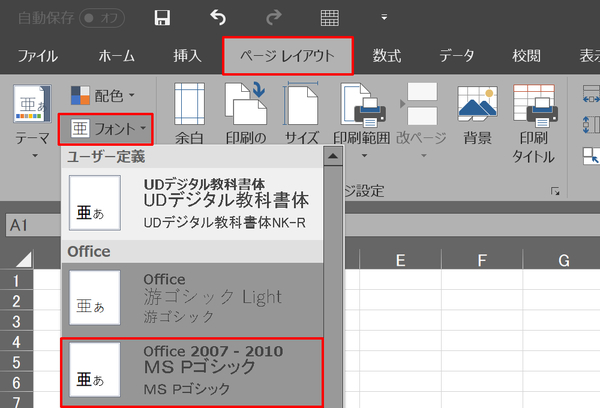Viewport: 600px width, 408px height.
Task: Click the font list scroll up arrow
Action: [333, 157]
